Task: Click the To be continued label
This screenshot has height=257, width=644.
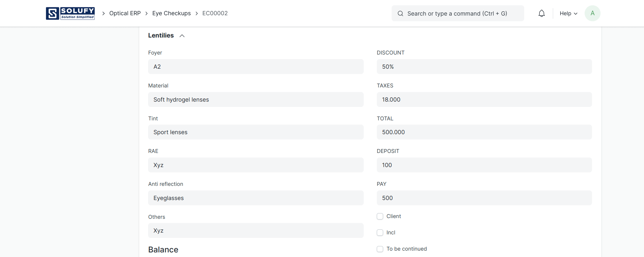Action: click(406, 249)
